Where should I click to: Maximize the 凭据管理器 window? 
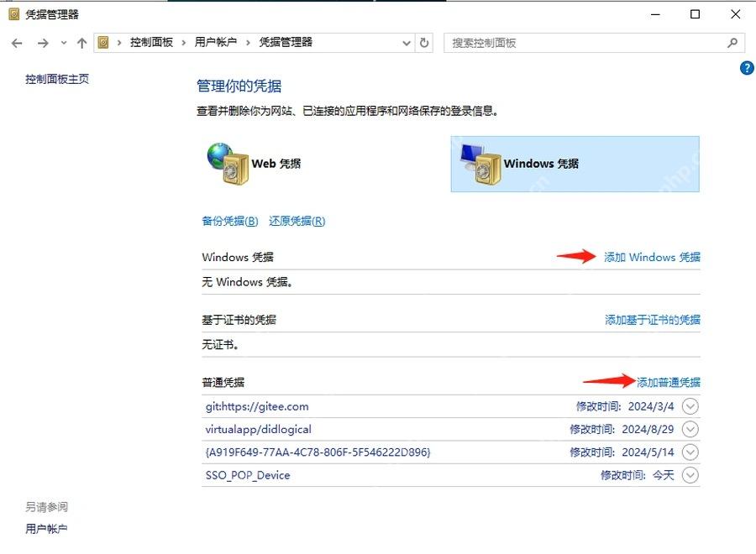696,14
